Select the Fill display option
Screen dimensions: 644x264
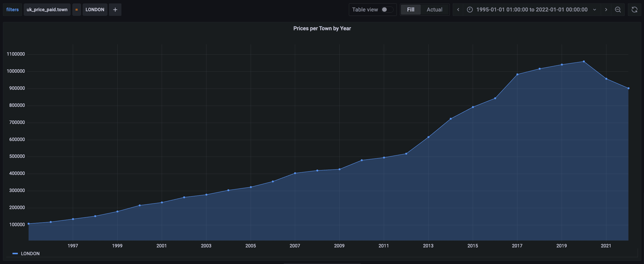(x=410, y=10)
